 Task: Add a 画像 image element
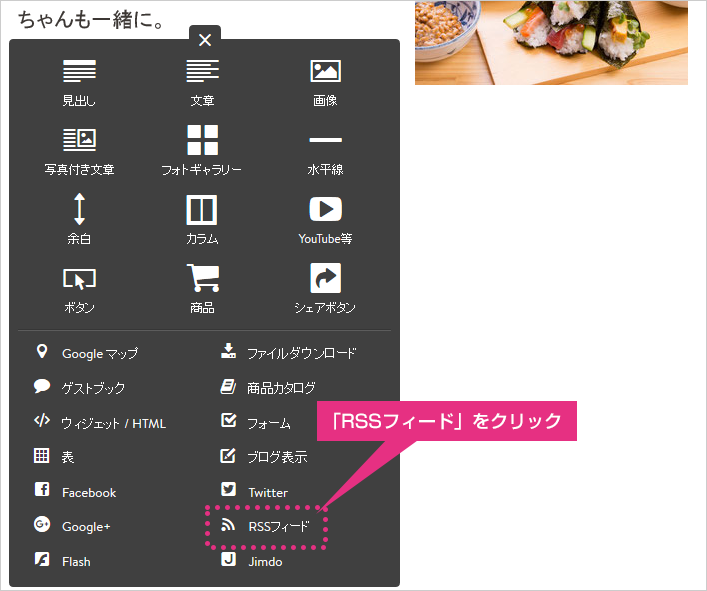(325, 83)
